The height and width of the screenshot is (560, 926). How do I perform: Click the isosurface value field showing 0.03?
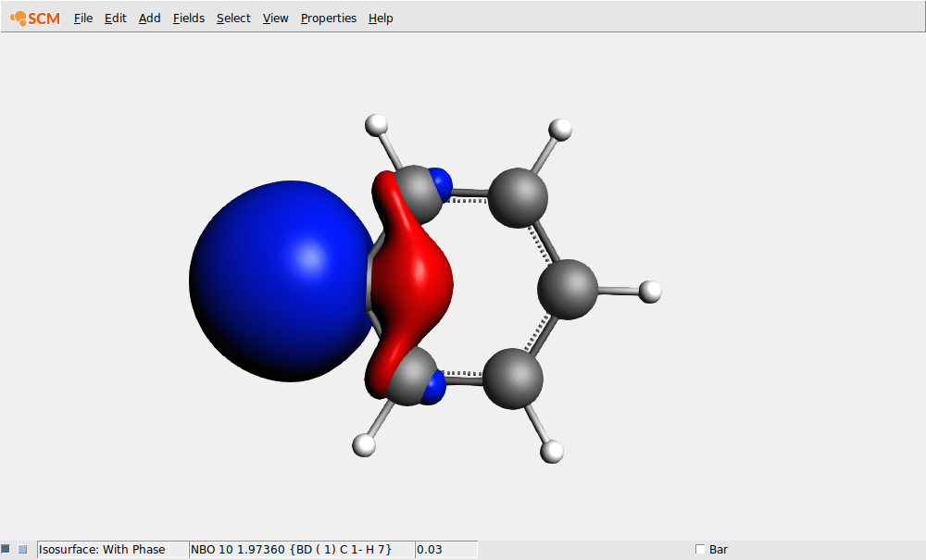click(x=445, y=549)
